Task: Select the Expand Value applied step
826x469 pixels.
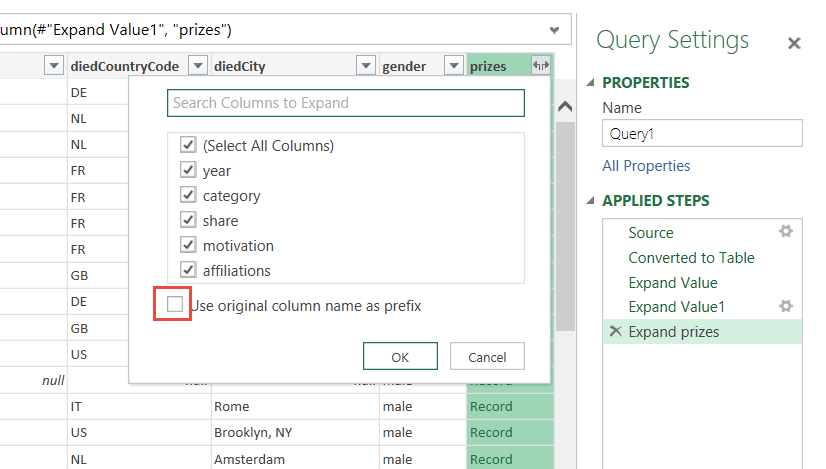Action: pyautogui.click(x=672, y=282)
